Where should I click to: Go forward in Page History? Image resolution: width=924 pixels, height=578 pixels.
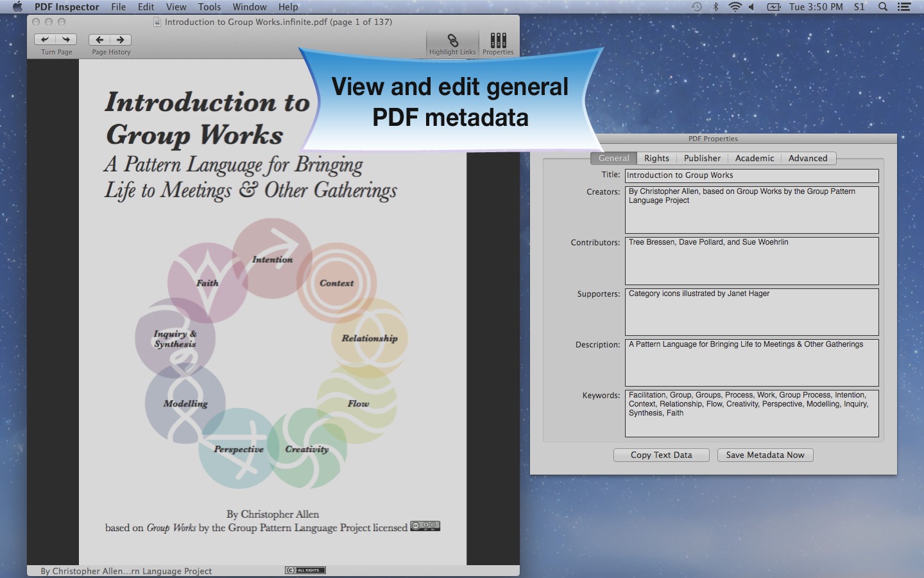coord(121,39)
